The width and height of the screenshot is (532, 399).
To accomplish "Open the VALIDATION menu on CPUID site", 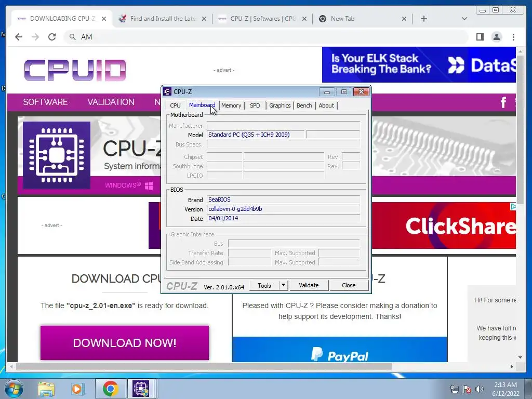I will click(111, 102).
